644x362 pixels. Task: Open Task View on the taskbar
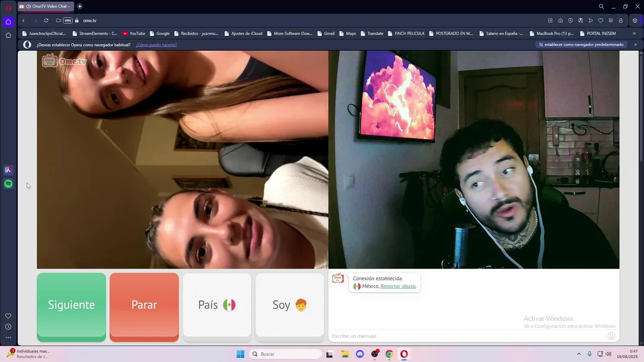330,354
